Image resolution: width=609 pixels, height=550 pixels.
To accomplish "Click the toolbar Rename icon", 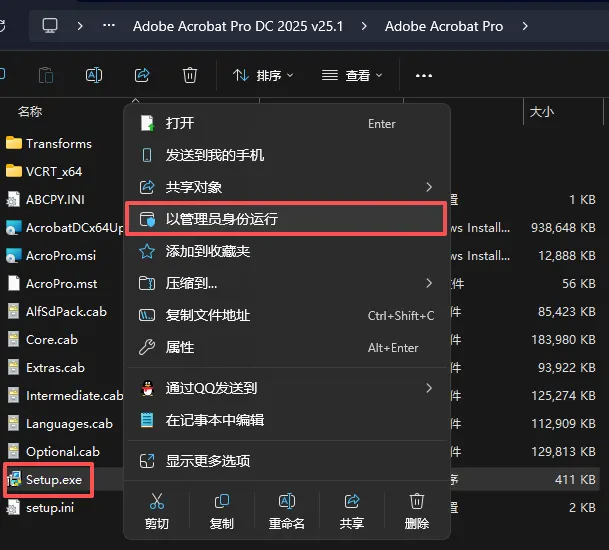I will tap(94, 75).
